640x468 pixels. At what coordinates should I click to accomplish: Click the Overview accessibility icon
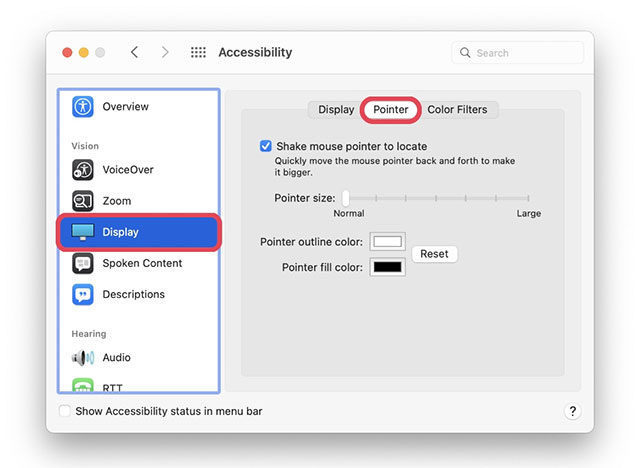coord(83,107)
